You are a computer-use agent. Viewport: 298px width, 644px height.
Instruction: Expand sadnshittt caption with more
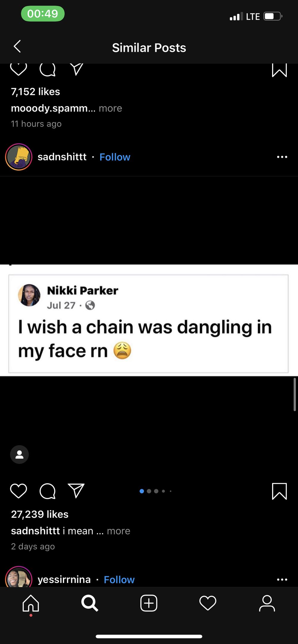pyautogui.click(x=118, y=531)
